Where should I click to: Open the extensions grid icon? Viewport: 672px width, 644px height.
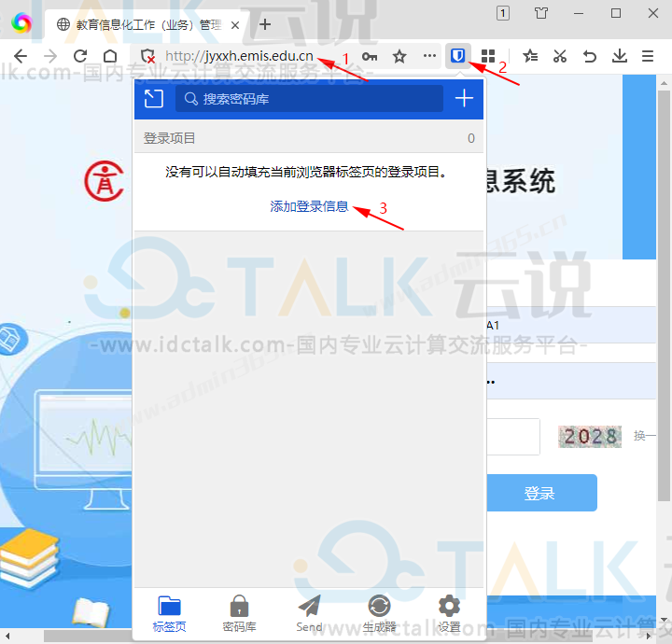(488, 56)
